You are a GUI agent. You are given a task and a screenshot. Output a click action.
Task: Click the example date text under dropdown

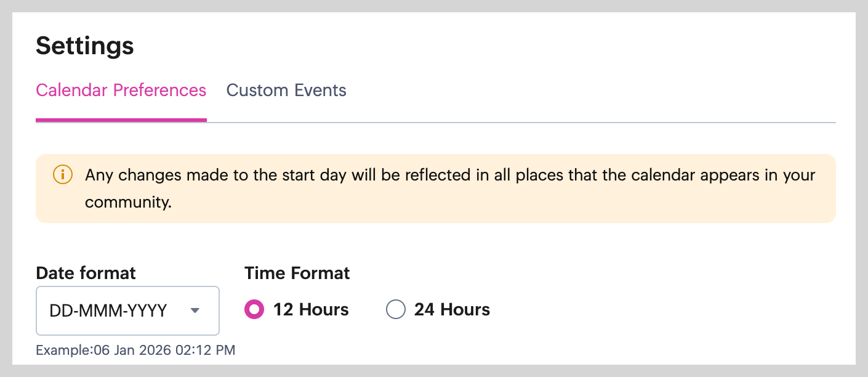135,351
